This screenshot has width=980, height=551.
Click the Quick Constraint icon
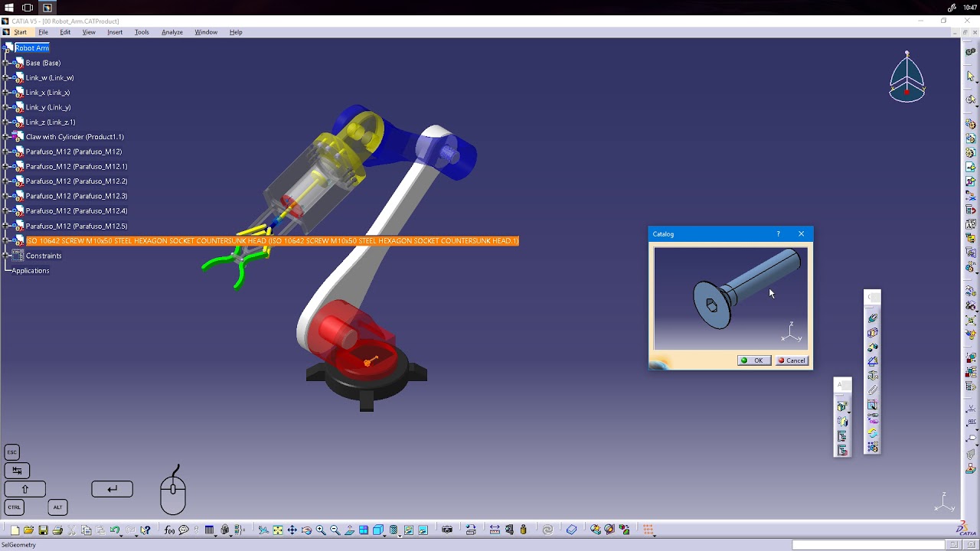click(873, 404)
